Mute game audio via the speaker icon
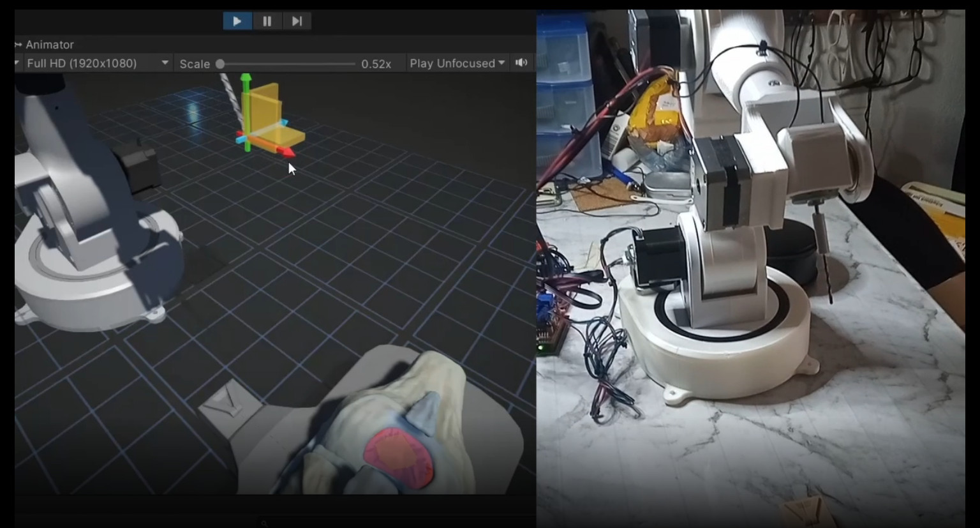The image size is (980, 528). tap(521, 63)
